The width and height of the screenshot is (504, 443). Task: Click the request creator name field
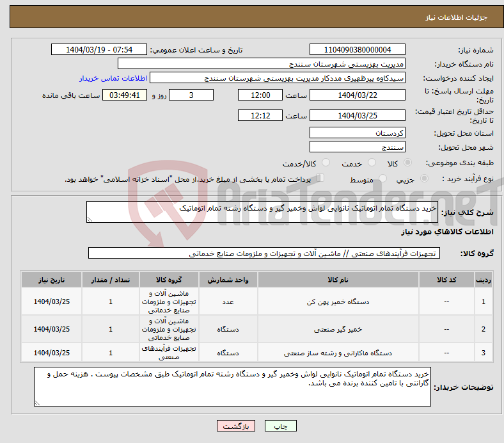(278, 78)
